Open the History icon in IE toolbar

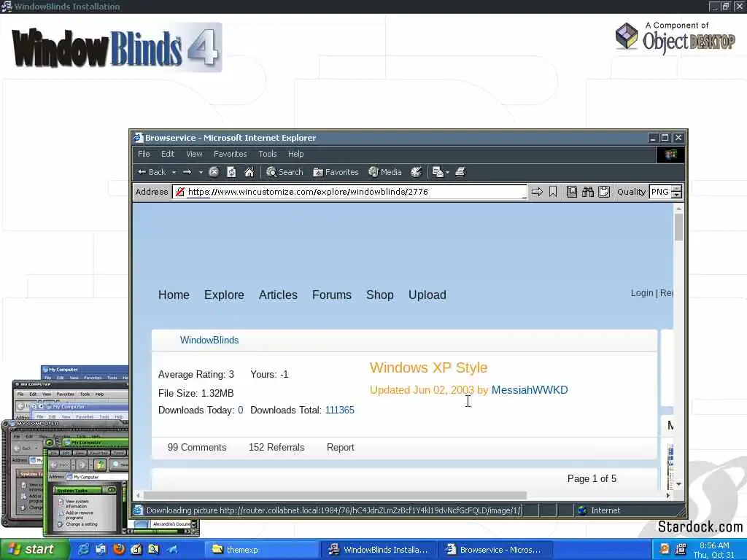pos(416,172)
